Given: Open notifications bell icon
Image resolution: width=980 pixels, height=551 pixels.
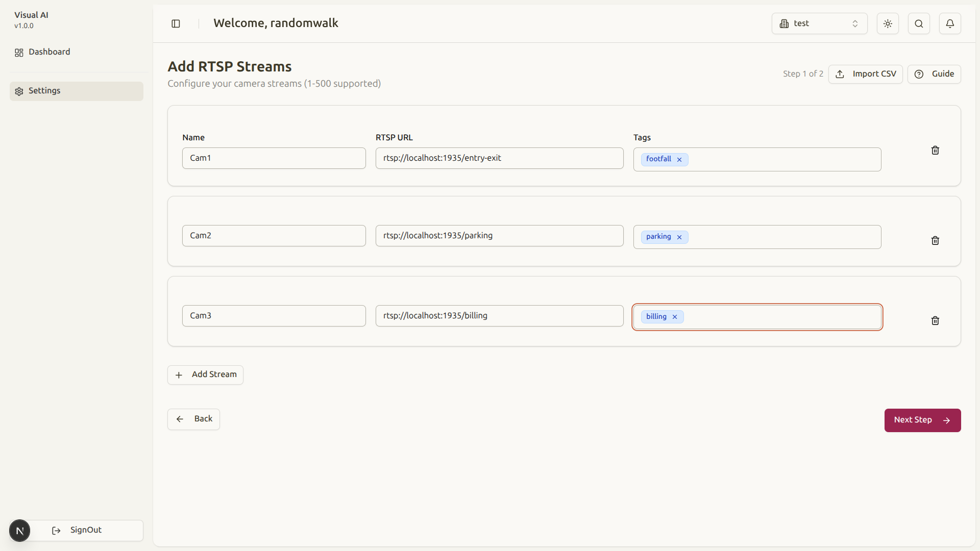Looking at the screenshot, I should pyautogui.click(x=950, y=23).
